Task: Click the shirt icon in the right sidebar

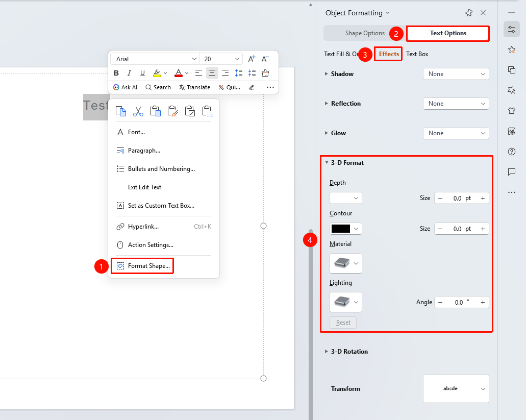Action: click(x=512, y=111)
